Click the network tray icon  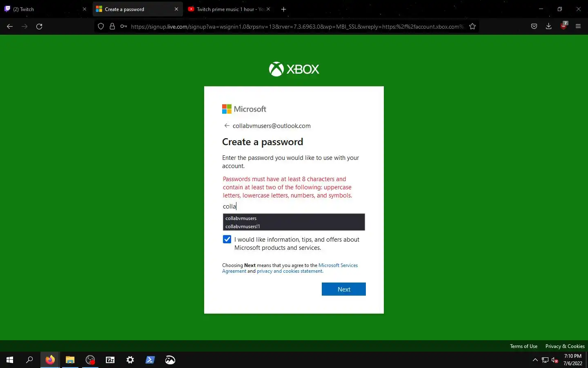pyautogui.click(x=545, y=360)
